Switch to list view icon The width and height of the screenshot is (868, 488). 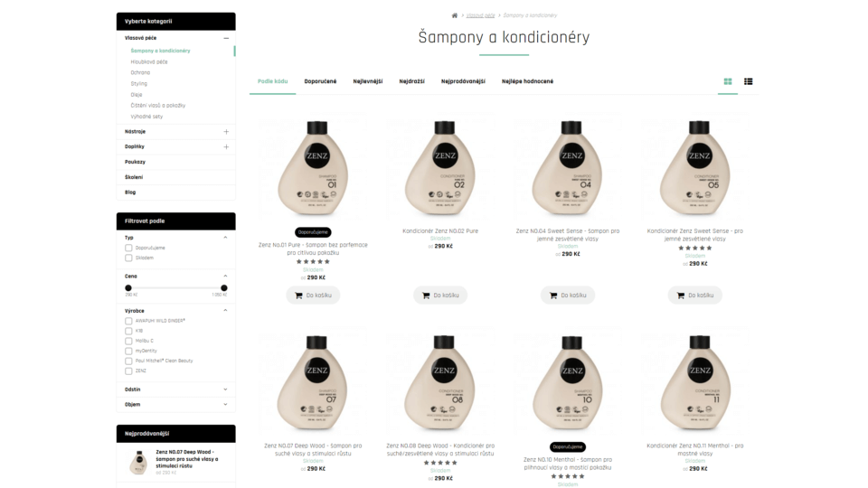pyautogui.click(x=748, y=81)
